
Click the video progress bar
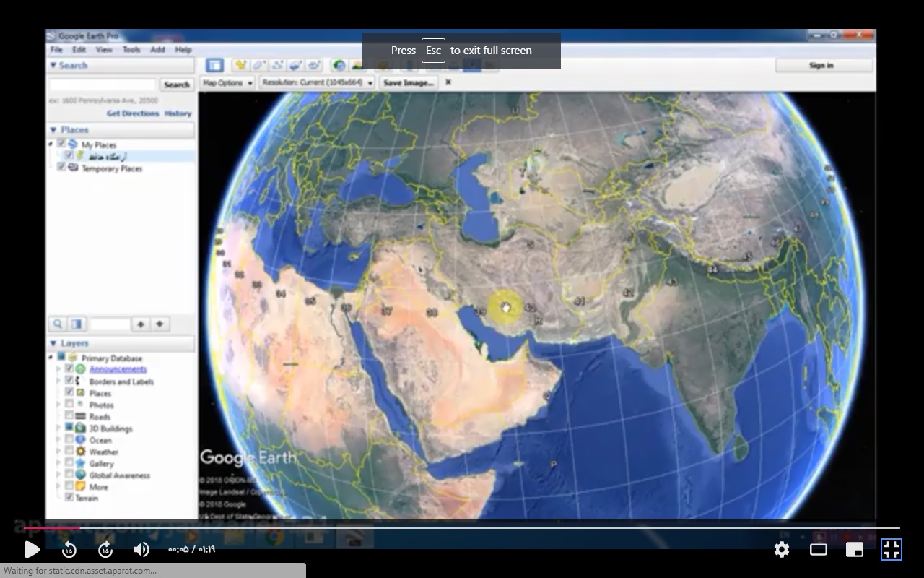point(462,528)
